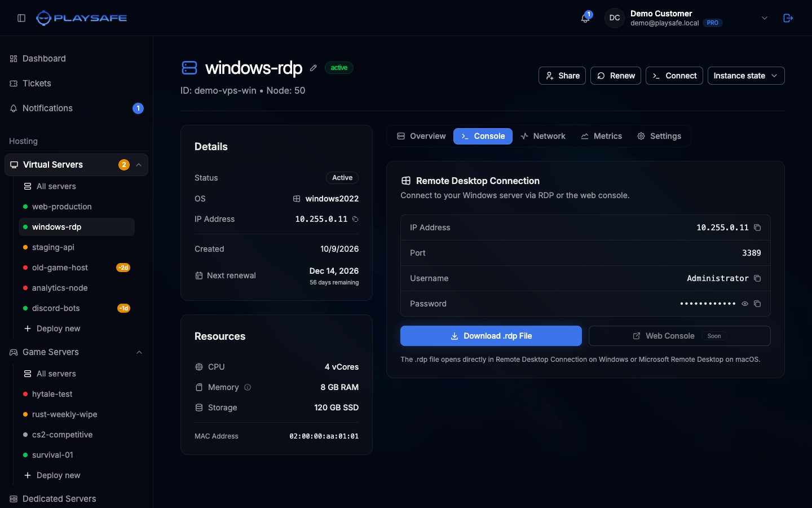The height and width of the screenshot is (508, 812).
Task: Select survival-01 game server
Action: [77, 455]
